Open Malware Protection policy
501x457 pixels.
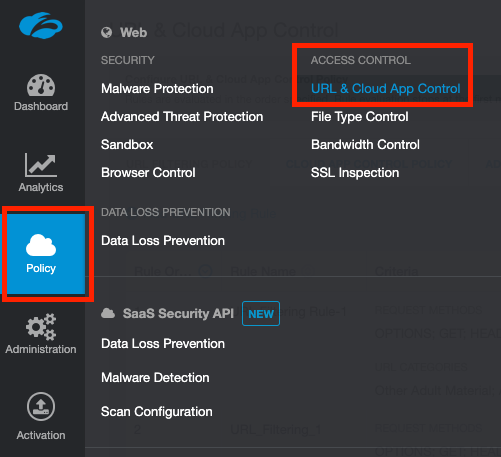157,89
